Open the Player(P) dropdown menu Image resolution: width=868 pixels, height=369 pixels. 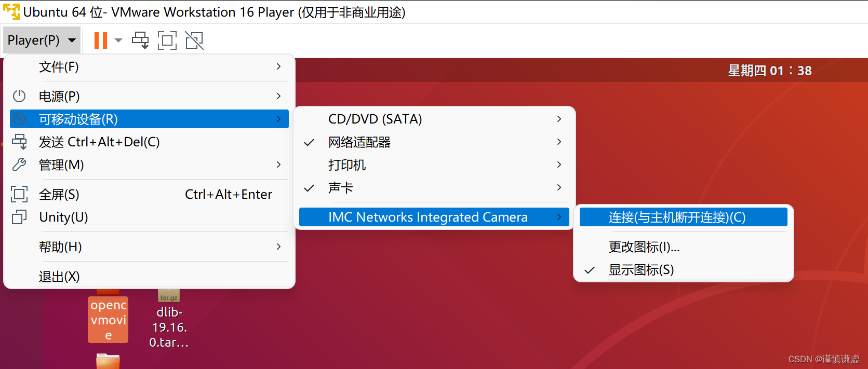click(x=42, y=40)
